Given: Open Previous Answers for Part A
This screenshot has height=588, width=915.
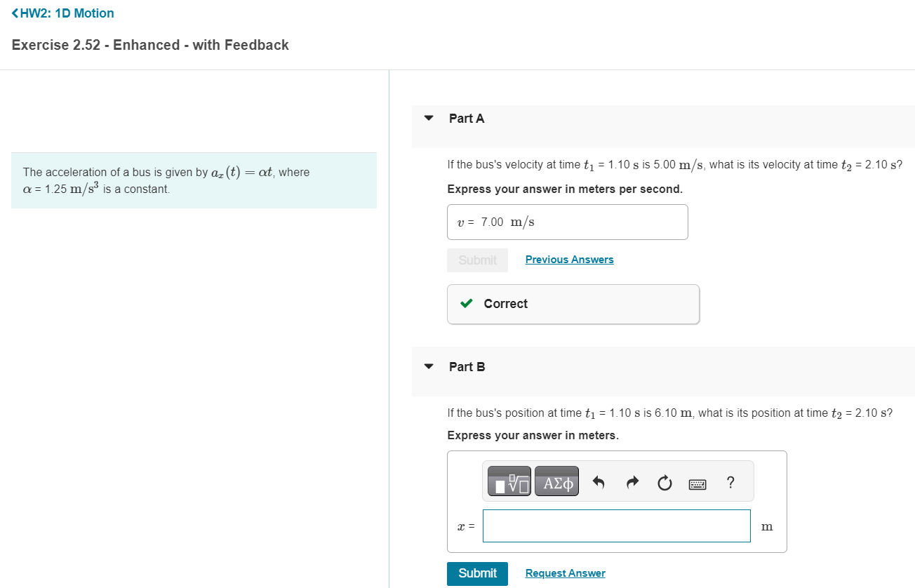Looking at the screenshot, I should 569,259.
